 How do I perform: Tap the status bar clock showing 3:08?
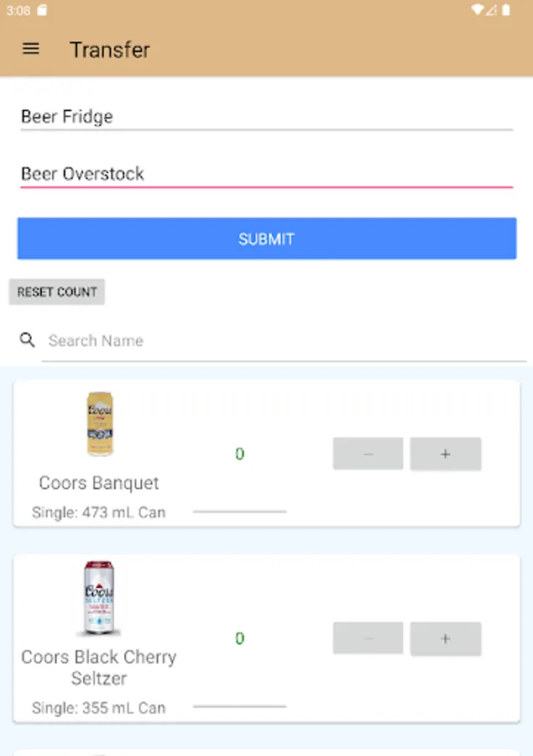pyautogui.click(x=18, y=11)
